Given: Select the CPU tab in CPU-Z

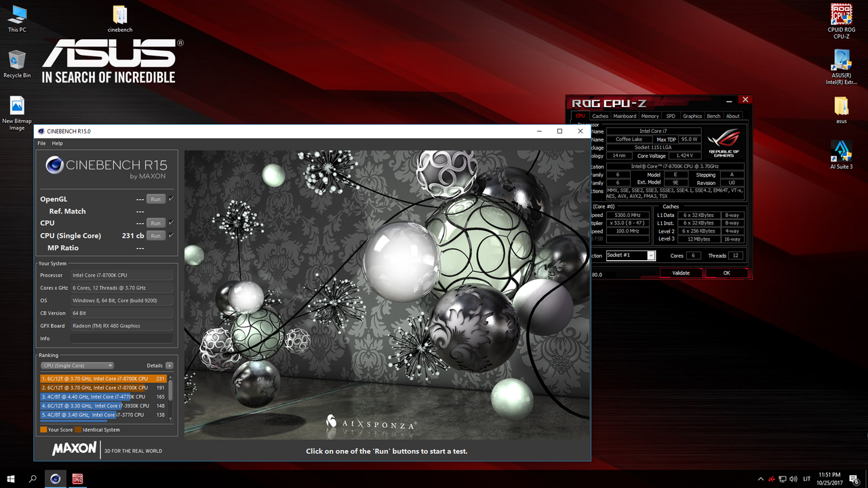Looking at the screenshot, I should tap(580, 116).
